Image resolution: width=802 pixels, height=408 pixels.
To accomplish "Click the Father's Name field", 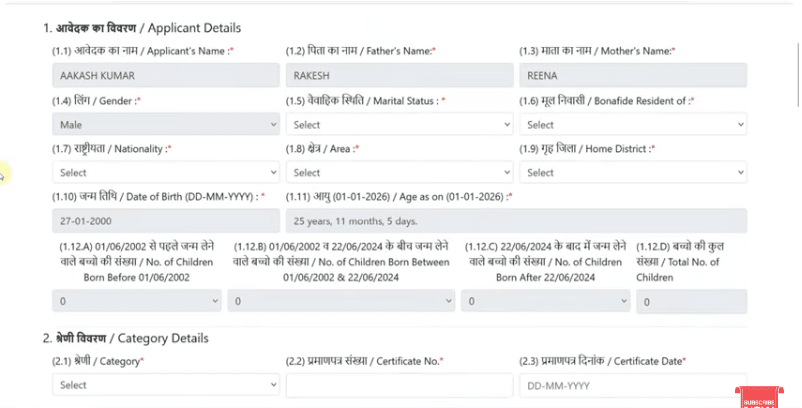I will click(398, 76).
